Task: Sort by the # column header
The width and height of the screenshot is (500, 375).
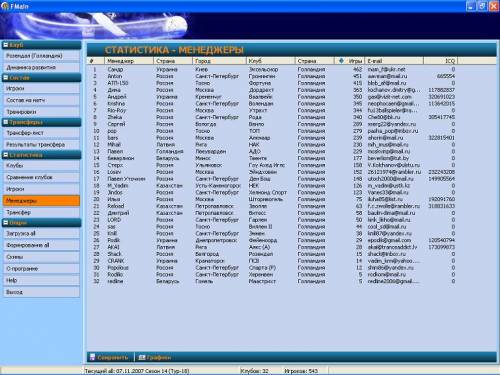Action: point(96,61)
